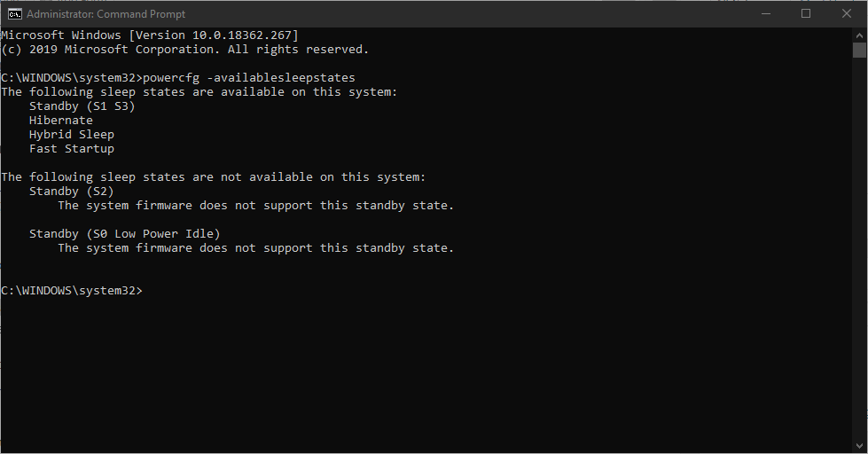Click the Standby (S2) line
This screenshot has height=454, width=868.
tap(72, 191)
